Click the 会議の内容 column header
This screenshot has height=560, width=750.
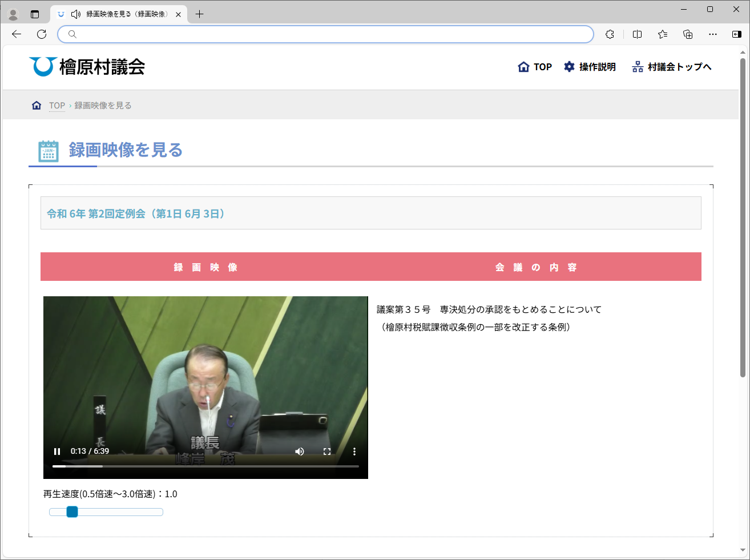click(x=536, y=267)
